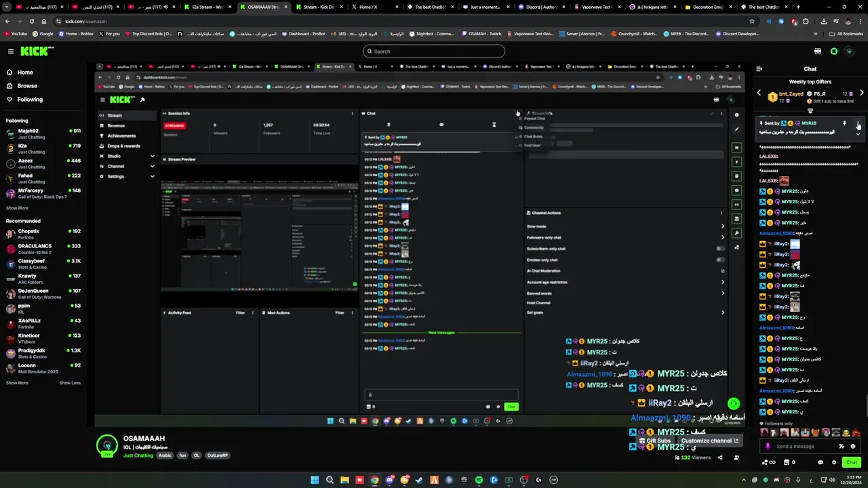
Task: Click the green Chat send button
Action: point(852,462)
